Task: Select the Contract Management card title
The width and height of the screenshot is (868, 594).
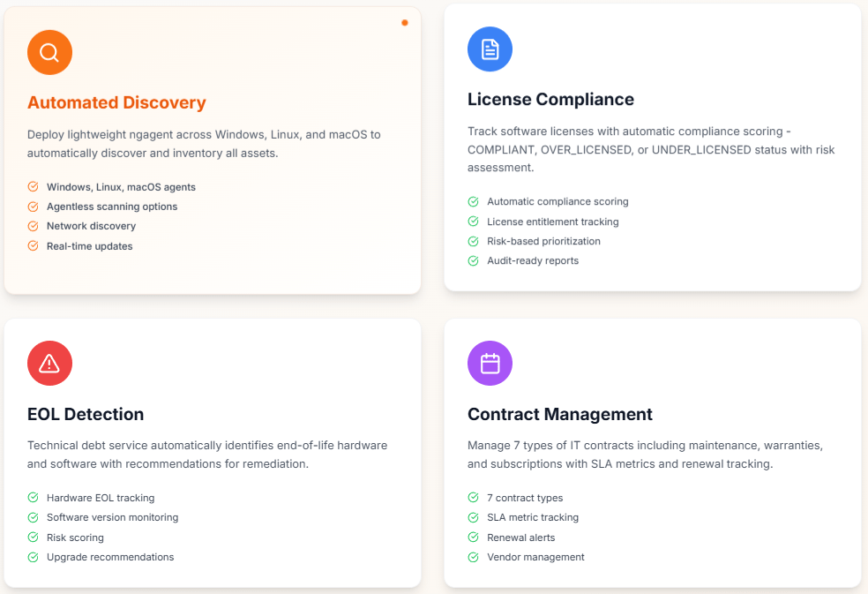Action: [x=559, y=414]
